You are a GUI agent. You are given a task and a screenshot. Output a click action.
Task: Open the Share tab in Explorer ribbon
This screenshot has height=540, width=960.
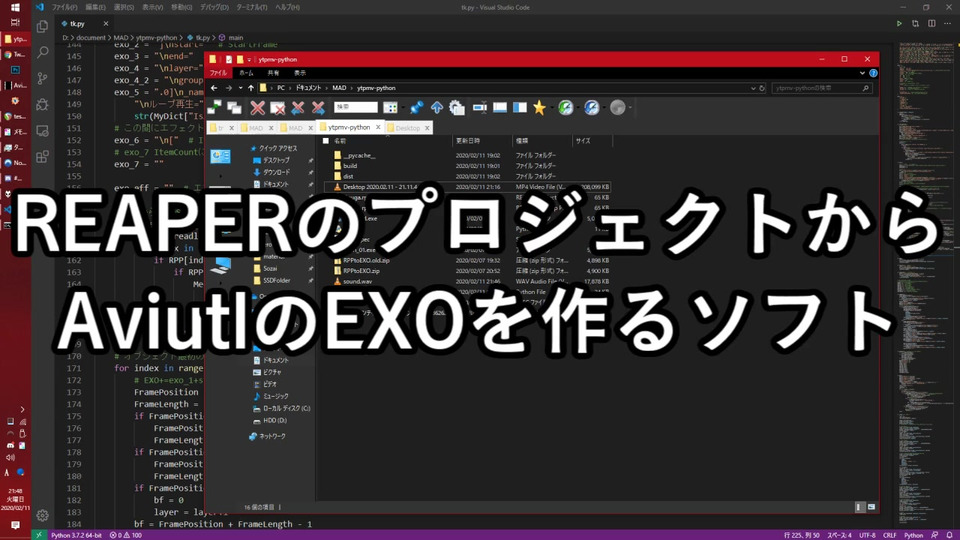pyautogui.click(x=273, y=73)
